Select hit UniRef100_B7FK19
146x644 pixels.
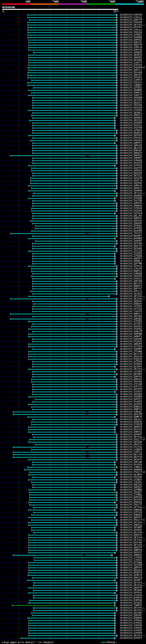pyautogui.click(x=131, y=65)
